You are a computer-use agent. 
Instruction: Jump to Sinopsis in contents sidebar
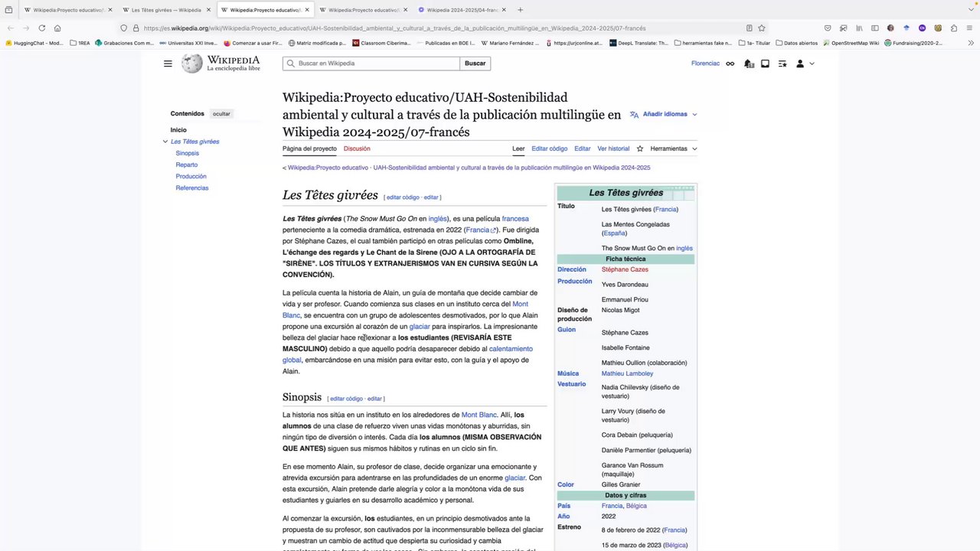pyautogui.click(x=188, y=153)
